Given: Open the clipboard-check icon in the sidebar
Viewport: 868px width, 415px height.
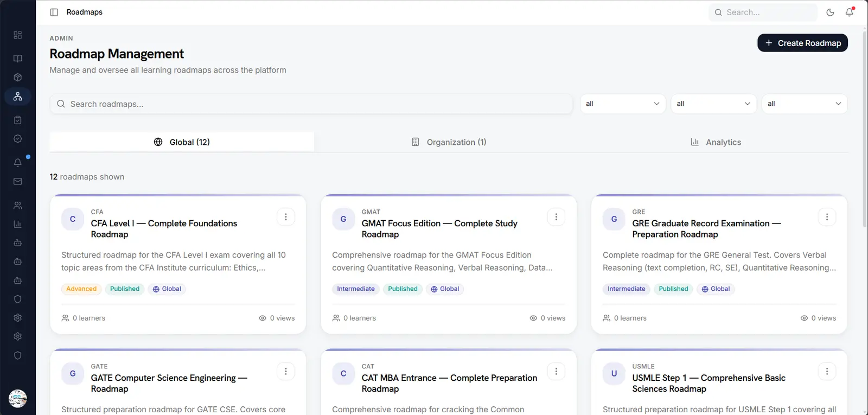Looking at the screenshot, I should (18, 120).
